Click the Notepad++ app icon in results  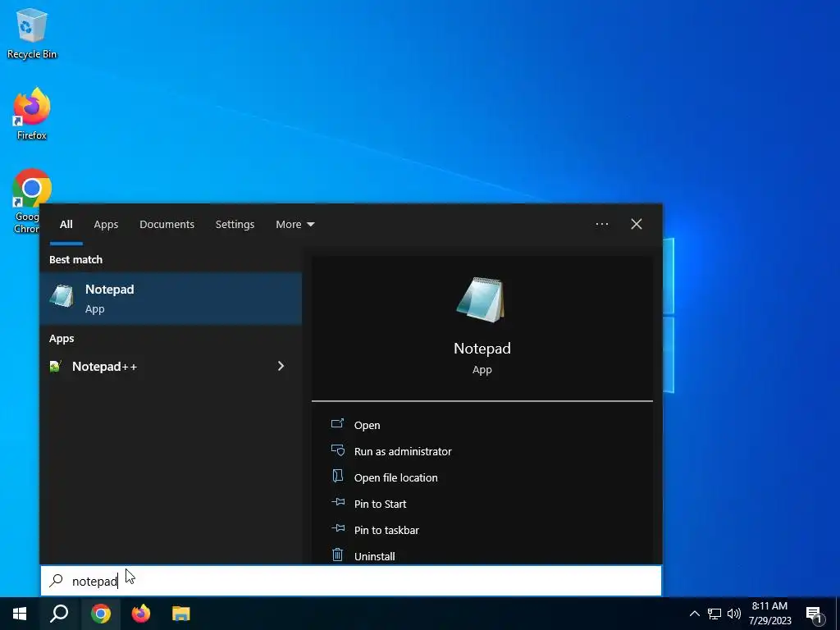pyautogui.click(x=55, y=367)
